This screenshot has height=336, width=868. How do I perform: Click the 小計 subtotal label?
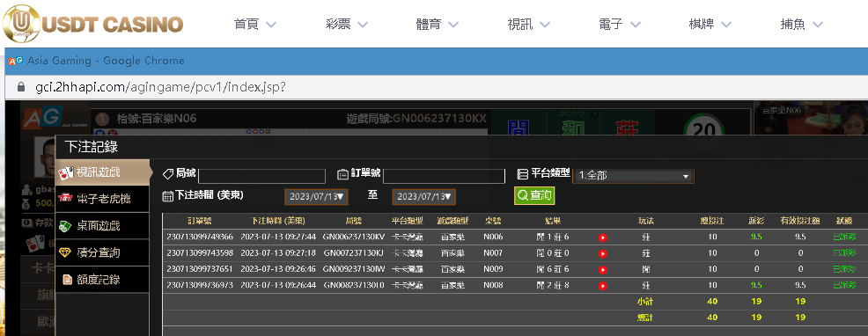(645, 302)
